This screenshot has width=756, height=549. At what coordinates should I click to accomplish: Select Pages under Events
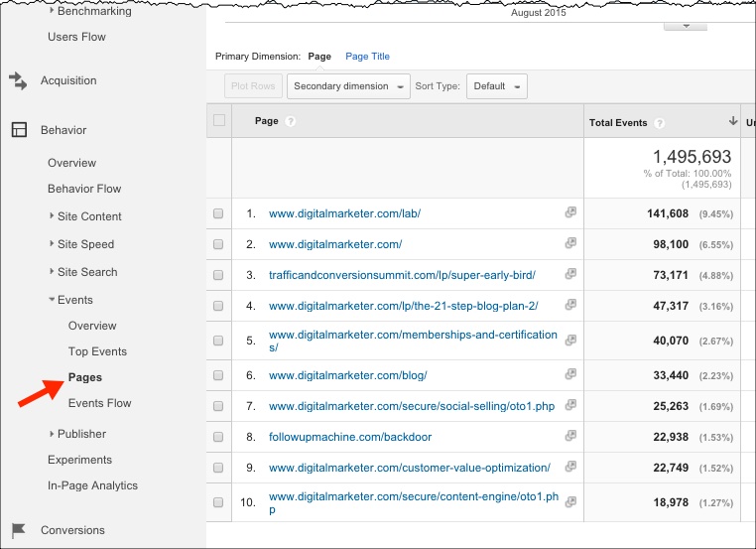[85, 377]
